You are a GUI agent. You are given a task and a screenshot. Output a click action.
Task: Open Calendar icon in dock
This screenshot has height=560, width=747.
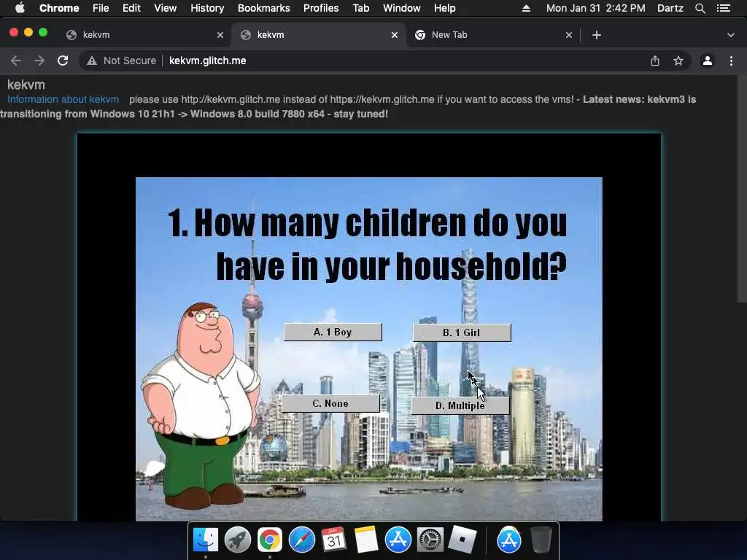[x=333, y=540]
